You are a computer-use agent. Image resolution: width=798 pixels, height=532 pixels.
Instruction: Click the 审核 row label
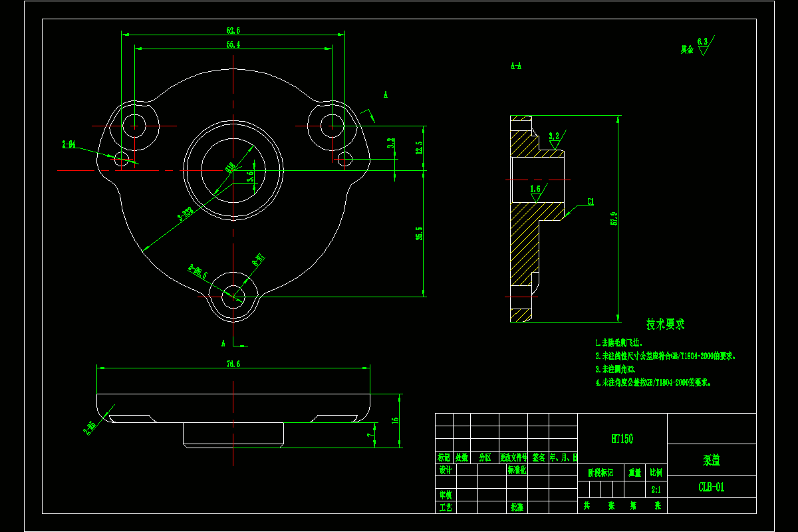pyautogui.click(x=446, y=495)
